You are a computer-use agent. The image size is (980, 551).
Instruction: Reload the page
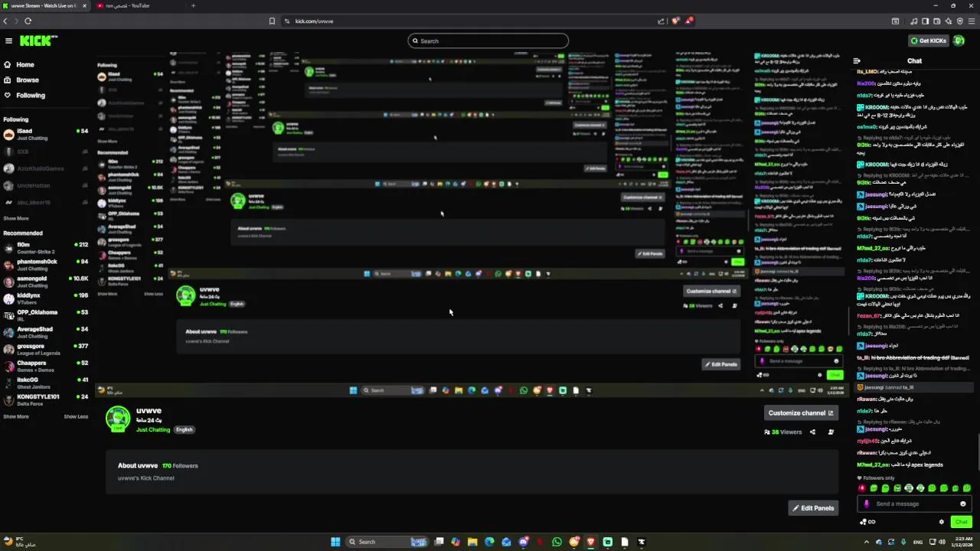[28, 21]
